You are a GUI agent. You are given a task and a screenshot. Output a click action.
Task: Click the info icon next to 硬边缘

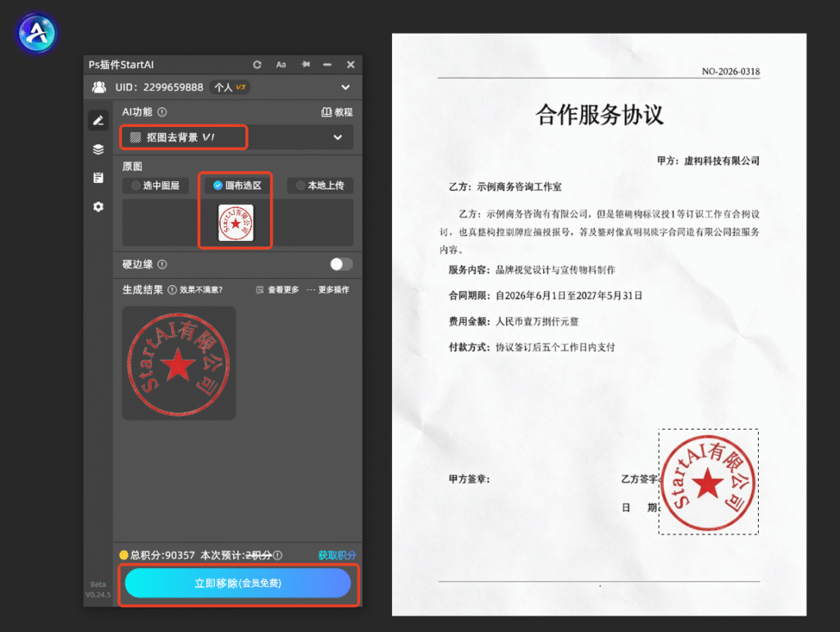162,265
